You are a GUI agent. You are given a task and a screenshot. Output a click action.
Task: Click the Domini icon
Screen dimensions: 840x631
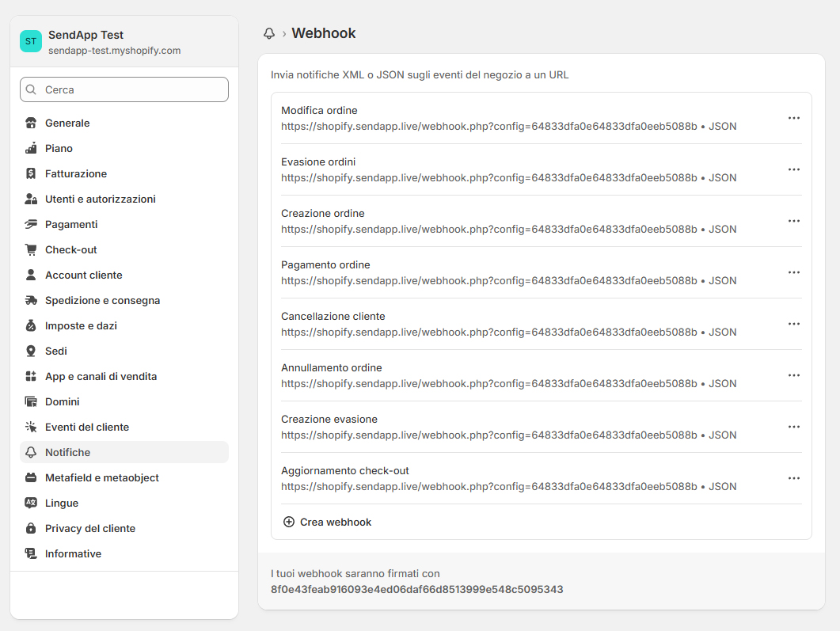[31, 401]
